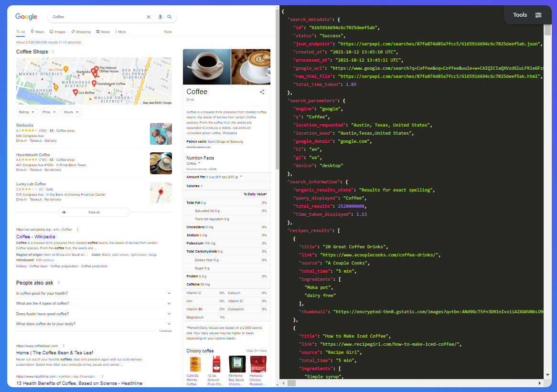This screenshot has height=392, width=557.
Task: Switch to the Shopping tab
Action: click(81, 32)
